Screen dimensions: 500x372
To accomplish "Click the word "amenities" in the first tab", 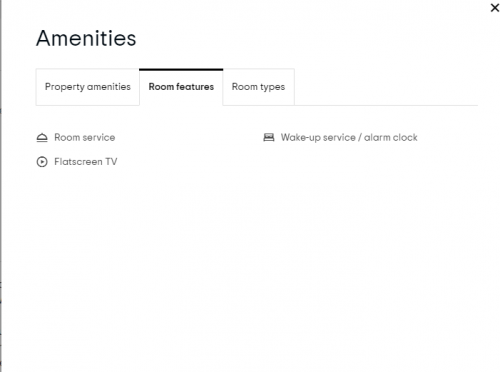I will click(109, 87).
